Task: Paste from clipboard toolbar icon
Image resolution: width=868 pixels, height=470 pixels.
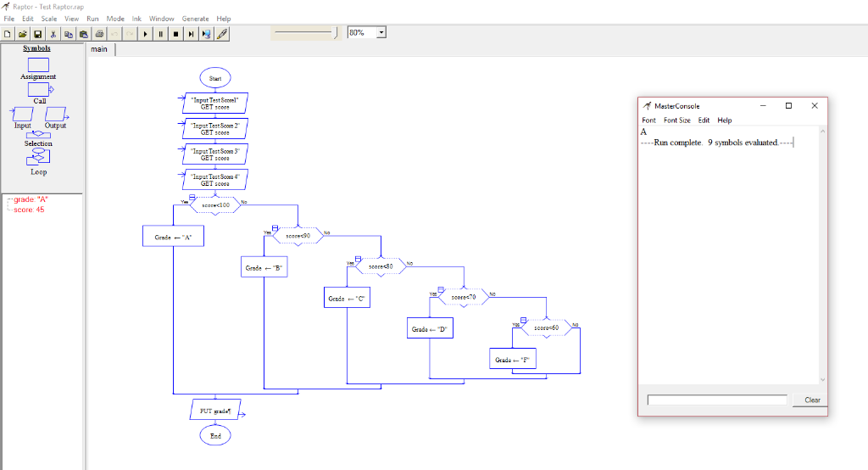Action: point(84,34)
